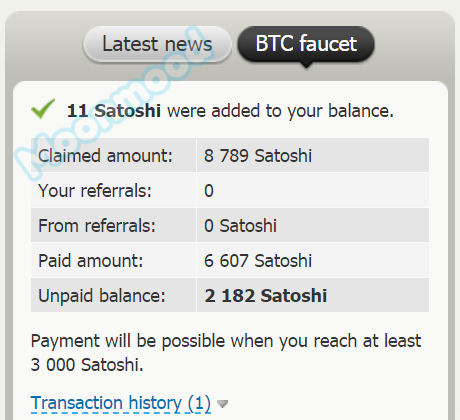
Task: Click the bold 2 182 Satoshi balance
Action: pyautogui.click(x=266, y=296)
